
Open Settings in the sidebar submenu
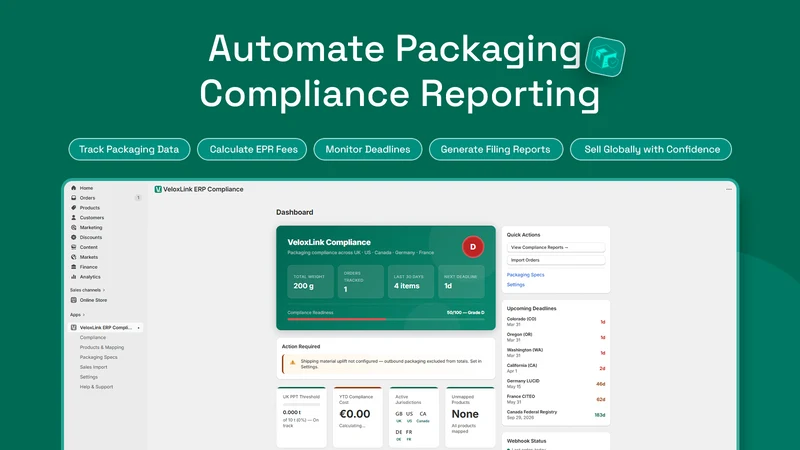[89, 377]
